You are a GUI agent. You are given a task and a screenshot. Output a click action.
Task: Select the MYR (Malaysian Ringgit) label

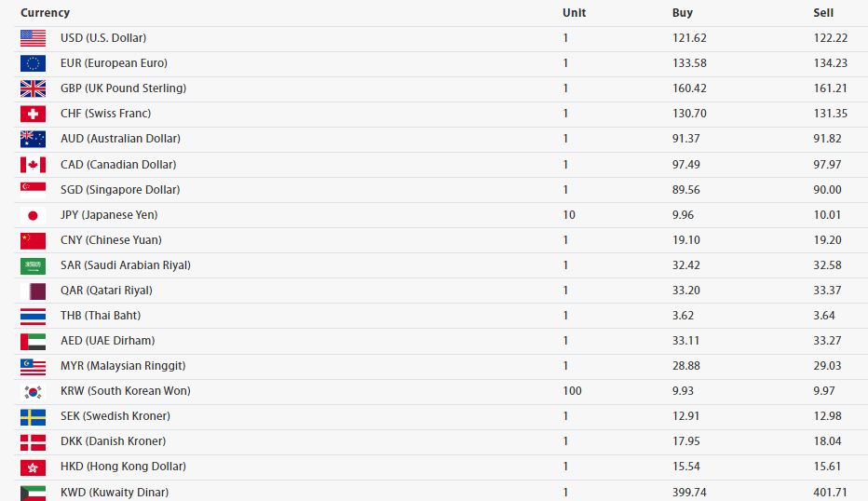tap(123, 365)
